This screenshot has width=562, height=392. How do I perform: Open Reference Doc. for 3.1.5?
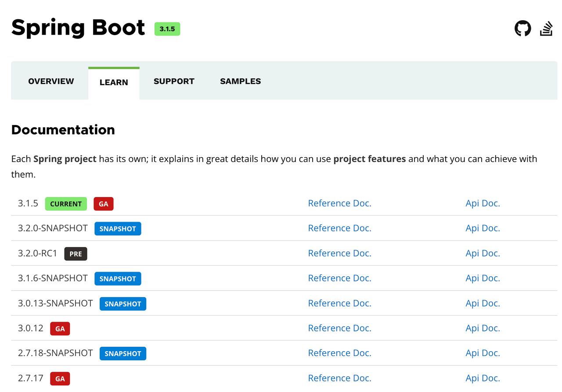click(340, 203)
